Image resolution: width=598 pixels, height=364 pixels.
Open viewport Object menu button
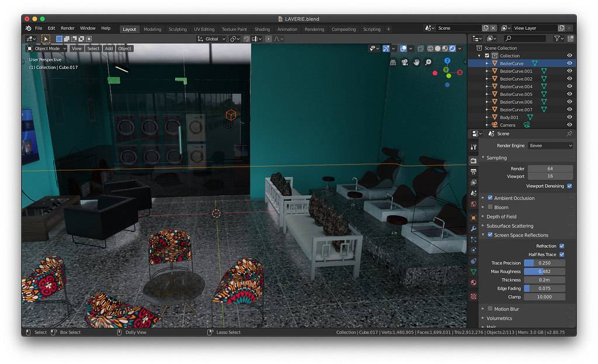coord(124,48)
